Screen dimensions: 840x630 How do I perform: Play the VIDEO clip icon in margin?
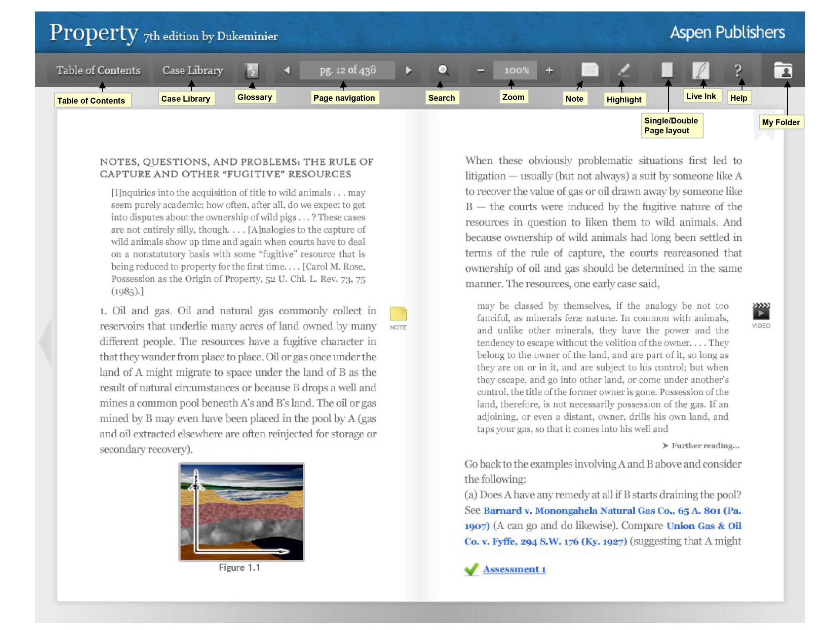click(761, 315)
